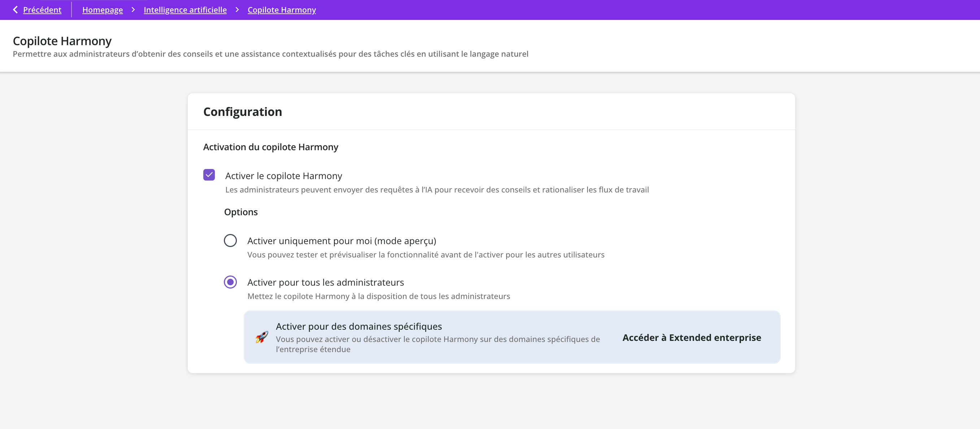Click Accéder à Extended enterprise button
The image size is (980, 429).
click(691, 338)
